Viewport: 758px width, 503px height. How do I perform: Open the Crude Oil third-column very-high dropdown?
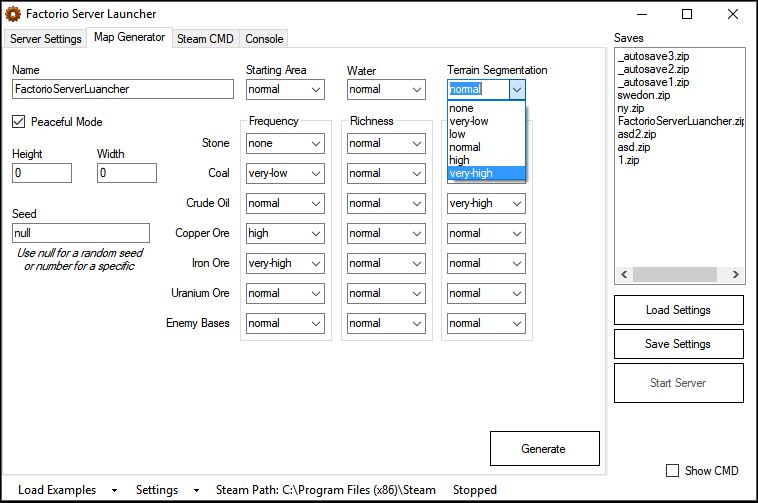(x=486, y=203)
